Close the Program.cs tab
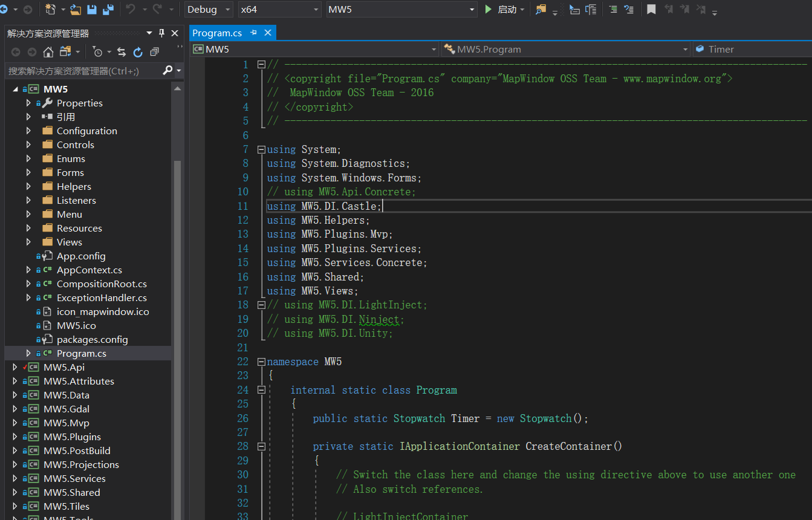Viewport: 812px width, 520px height. (x=268, y=33)
